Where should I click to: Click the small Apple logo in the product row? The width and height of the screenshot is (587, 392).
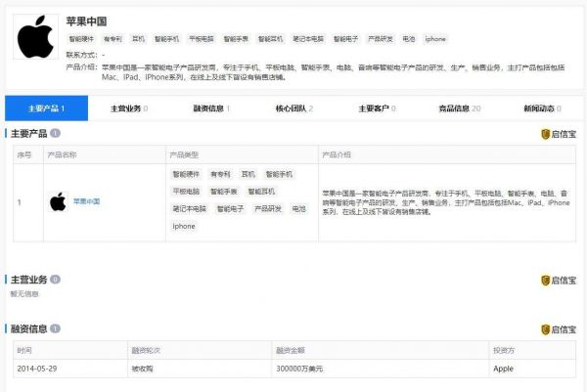pyautogui.click(x=58, y=201)
